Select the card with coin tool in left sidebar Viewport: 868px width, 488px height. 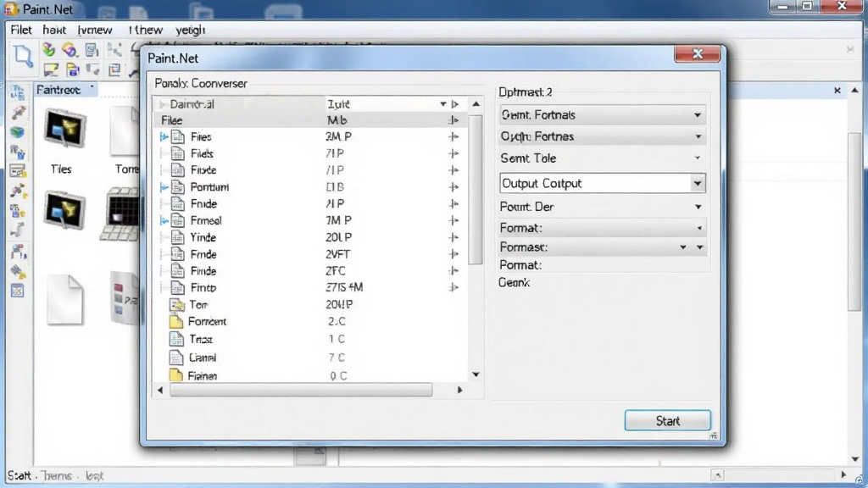point(18,171)
